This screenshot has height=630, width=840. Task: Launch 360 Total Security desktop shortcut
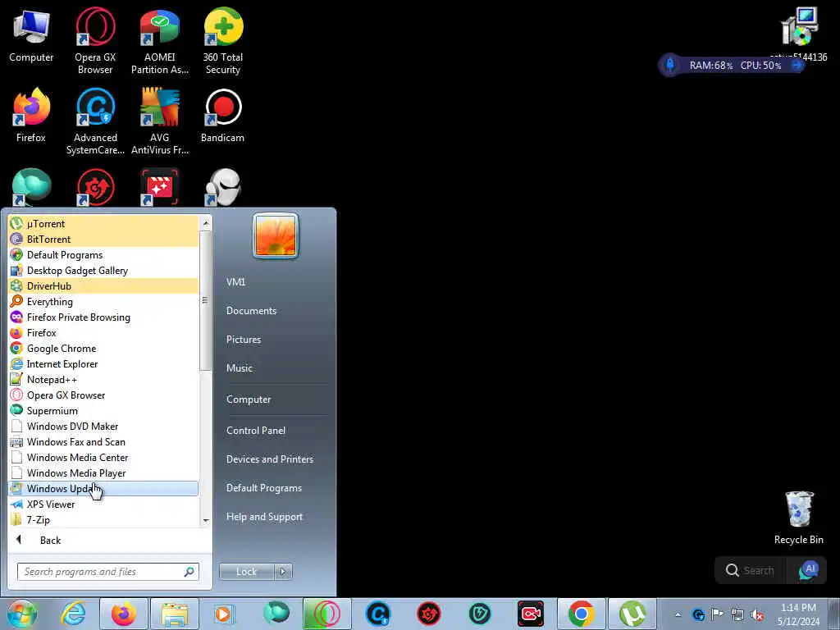[x=223, y=41]
